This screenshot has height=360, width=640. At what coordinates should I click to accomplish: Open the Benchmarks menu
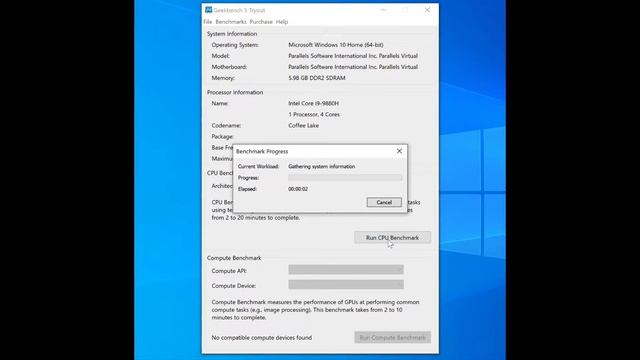[231, 22]
